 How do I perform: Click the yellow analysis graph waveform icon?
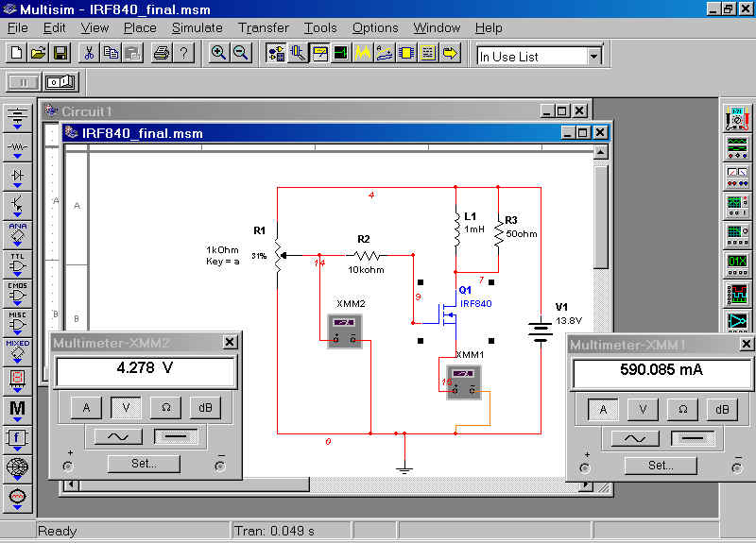[363, 53]
